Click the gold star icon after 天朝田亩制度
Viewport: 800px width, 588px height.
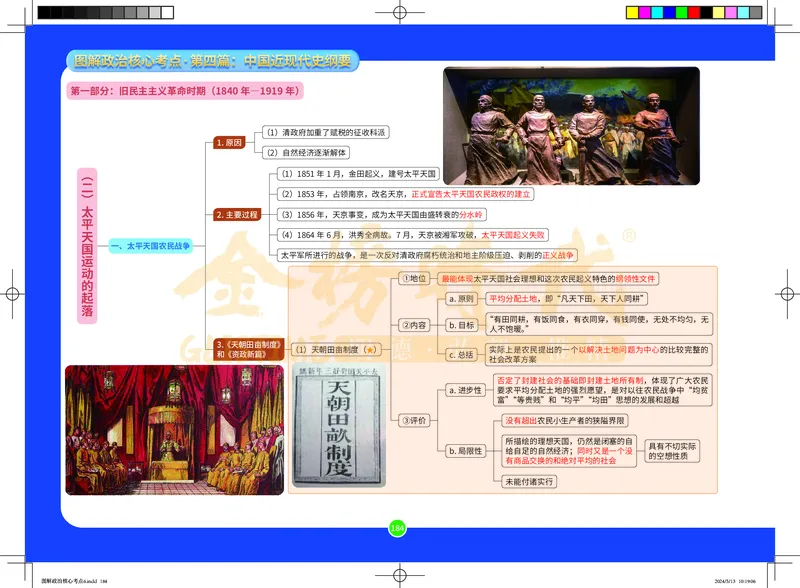pyautogui.click(x=370, y=349)
